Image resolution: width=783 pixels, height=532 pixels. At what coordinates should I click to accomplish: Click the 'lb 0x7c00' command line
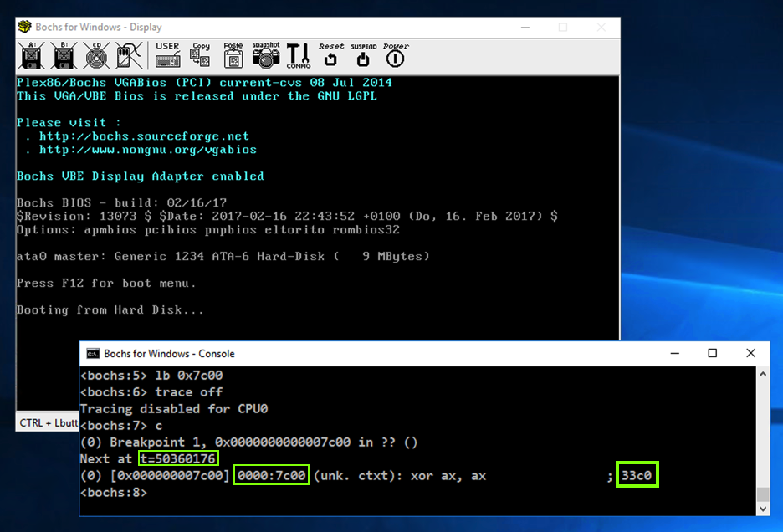[151, 375]
